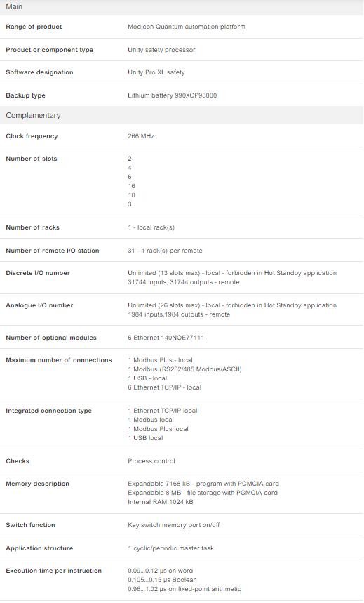Select slot count value 16

[131, 186]
